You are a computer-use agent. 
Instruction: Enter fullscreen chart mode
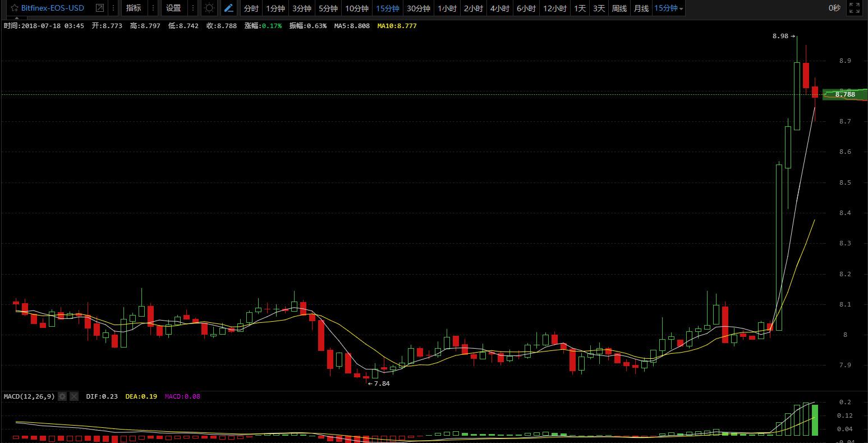855,8
